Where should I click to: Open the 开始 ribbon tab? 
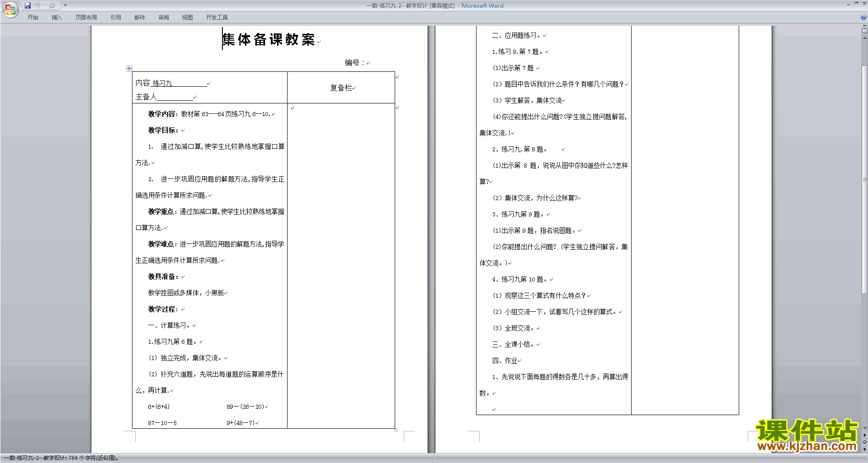[33, 18]
